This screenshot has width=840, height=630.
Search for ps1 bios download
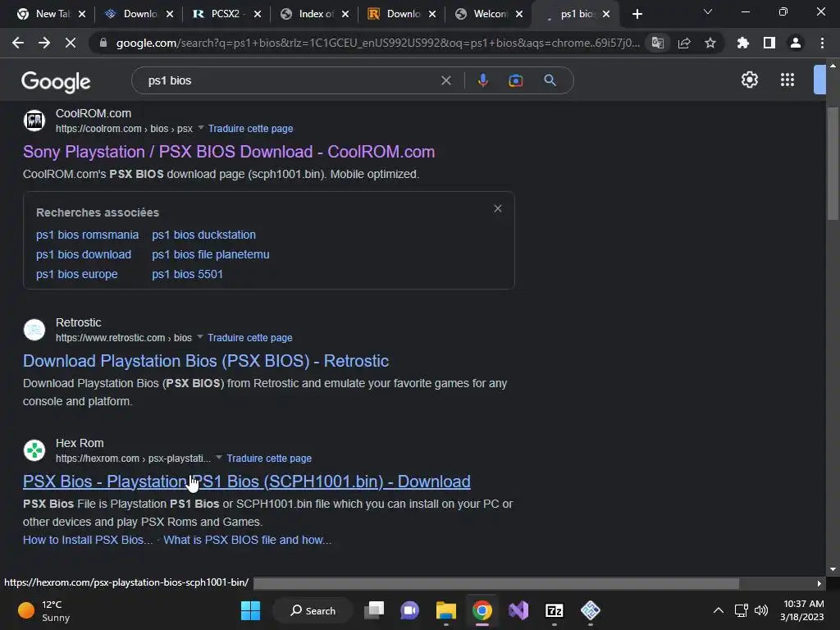tap(84, 254)
